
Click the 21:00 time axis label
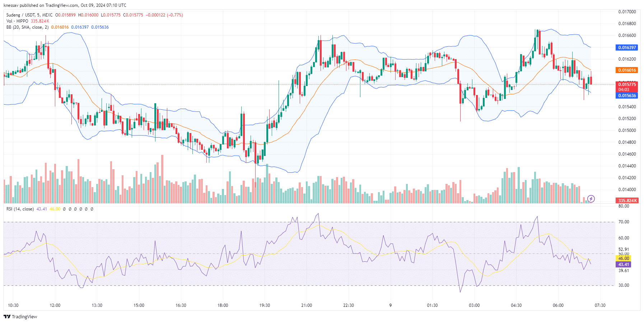coord(307,305)
